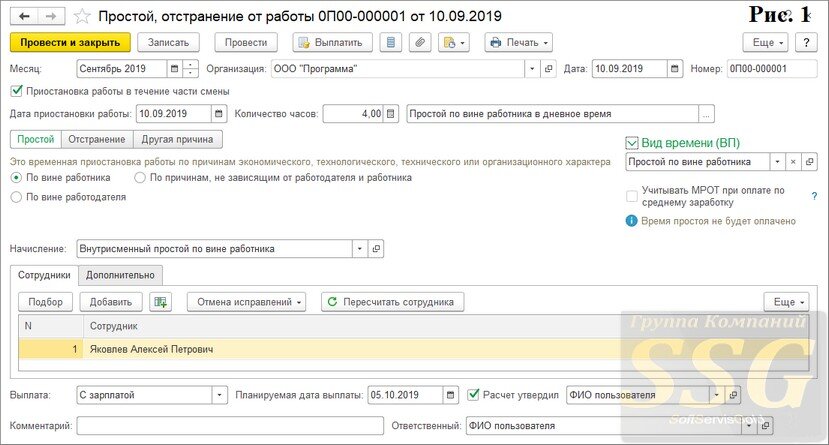Open the top Еще menu
The width and height of the screenshot is (829, 445).
pyautogui.click(x=766, y=42)
